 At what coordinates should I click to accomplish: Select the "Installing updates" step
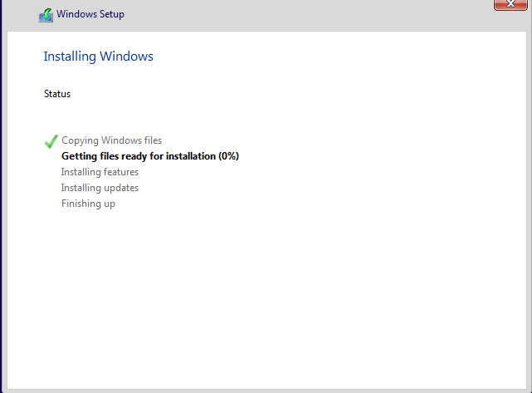tap(100, 188)
